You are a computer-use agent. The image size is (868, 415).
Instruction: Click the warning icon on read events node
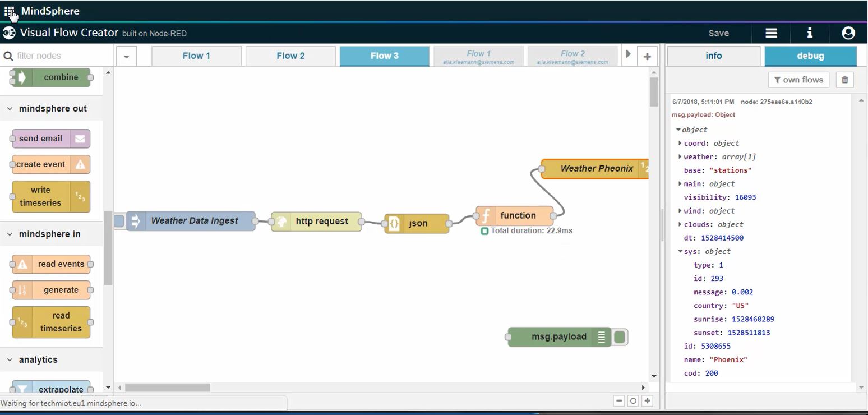(22, 264)
